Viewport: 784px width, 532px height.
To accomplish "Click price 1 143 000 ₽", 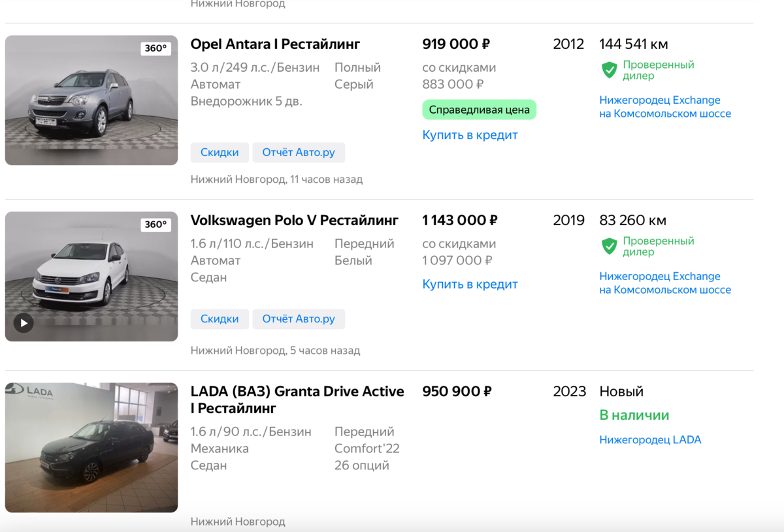I will click(x=460, y=221).
